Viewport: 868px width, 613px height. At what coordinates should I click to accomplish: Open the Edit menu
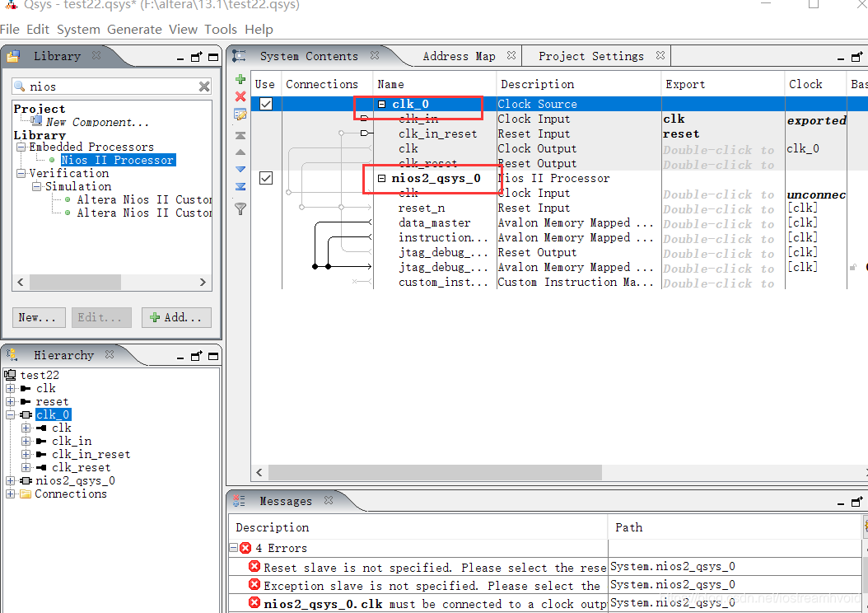(38, 30)
